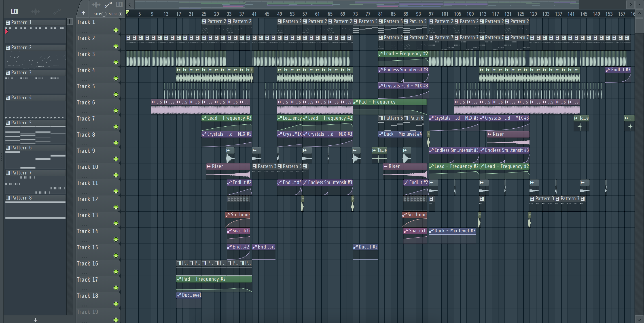The image size is (644, 323).
Task: Select the Track 5 header label
Action: coord(86,87)
